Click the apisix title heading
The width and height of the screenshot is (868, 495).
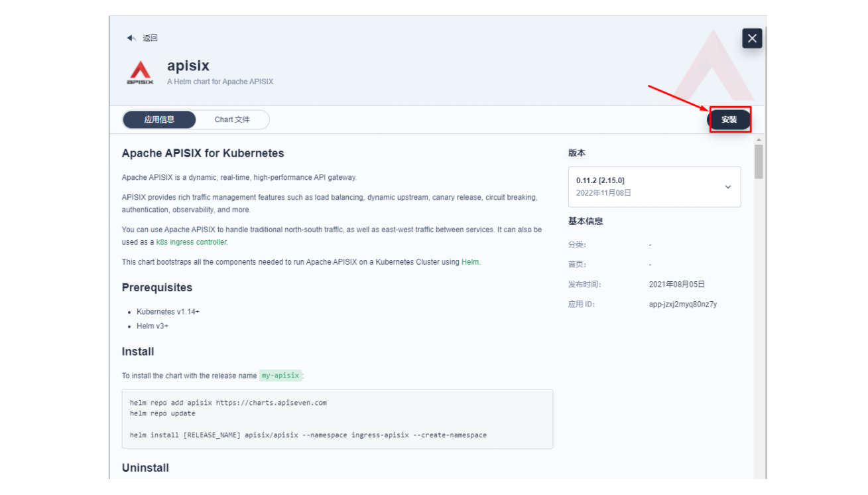tap(188, 66)
